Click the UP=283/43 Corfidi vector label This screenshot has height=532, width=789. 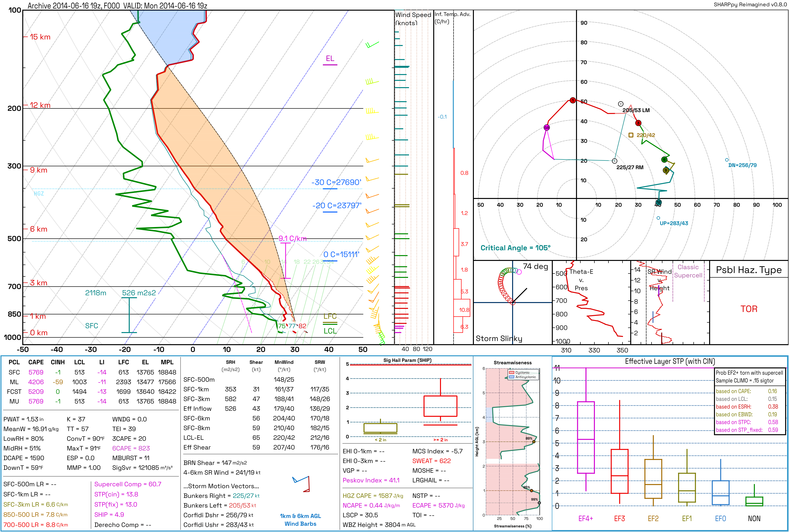(674, 223)
